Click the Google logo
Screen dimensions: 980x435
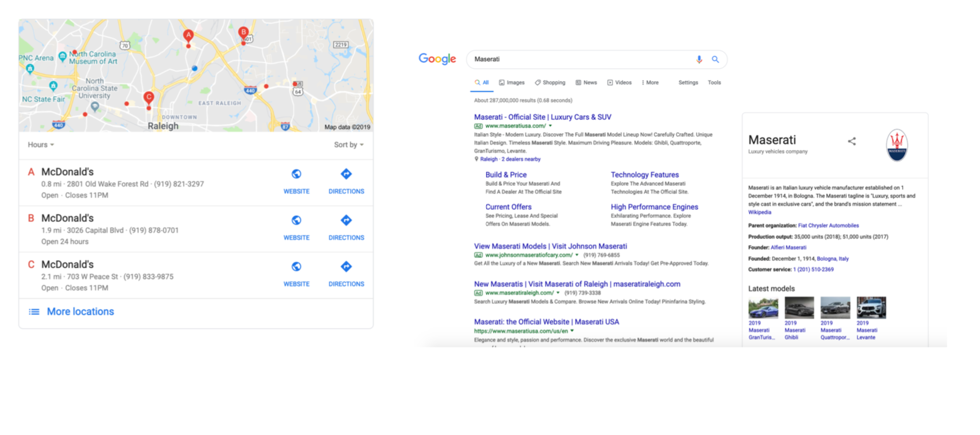coord(437,59)
